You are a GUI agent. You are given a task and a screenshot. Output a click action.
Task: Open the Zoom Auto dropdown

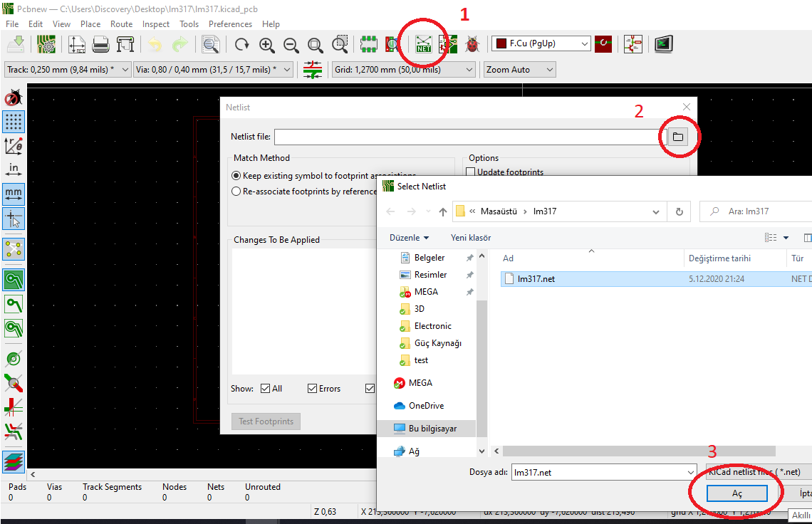pyautogui.click(x=519, y=70)
